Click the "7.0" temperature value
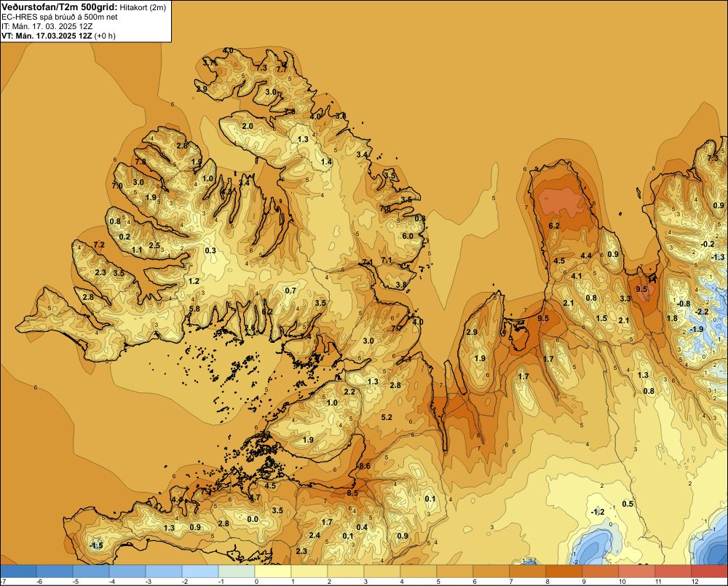Image resolution: width=728 pixels, height=586 pixels. click(117, 186)
